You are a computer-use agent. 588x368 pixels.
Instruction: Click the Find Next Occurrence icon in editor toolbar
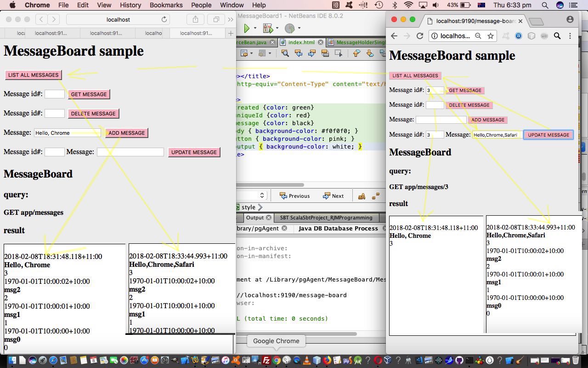[312, 53]
